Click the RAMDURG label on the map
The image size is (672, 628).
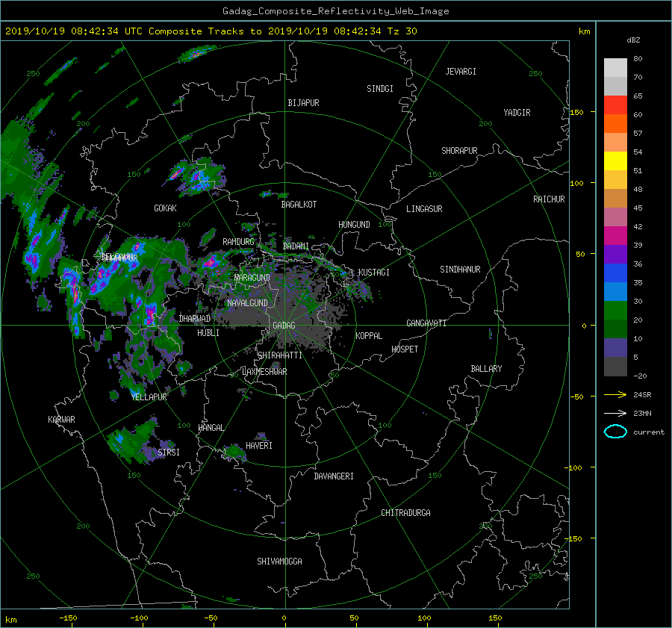point(238,242)
